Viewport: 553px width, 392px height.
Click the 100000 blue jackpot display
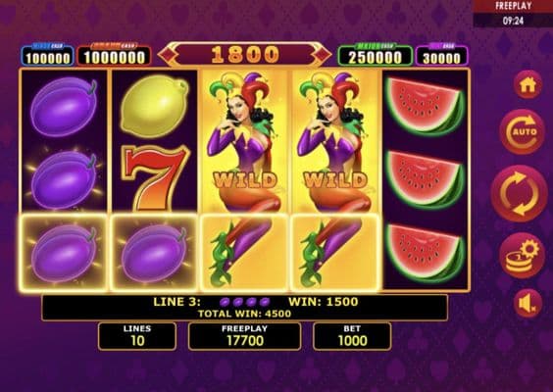[48, 57]
